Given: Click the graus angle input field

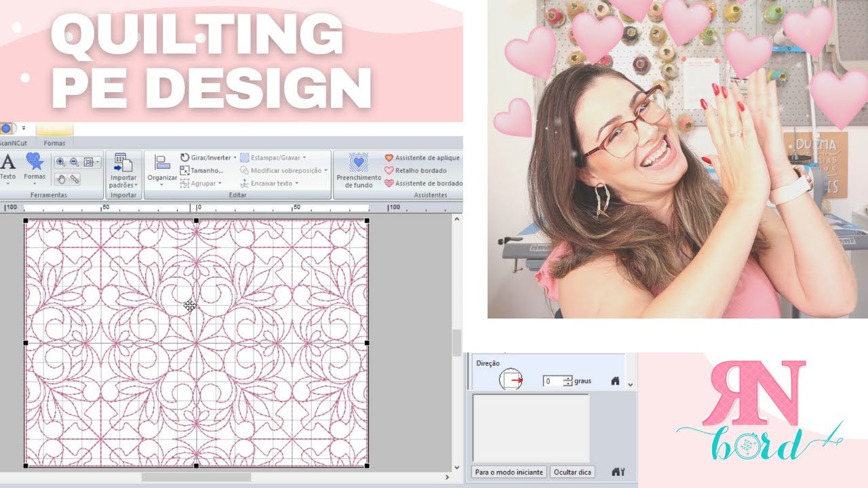Looking at the screenshot, I should pos(553,382).
